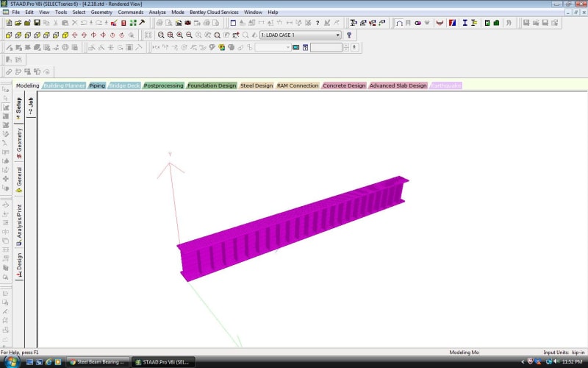Click the download arrow button next to stepper
Viewport: 588px width, 368px height.
tap(354, 47)
